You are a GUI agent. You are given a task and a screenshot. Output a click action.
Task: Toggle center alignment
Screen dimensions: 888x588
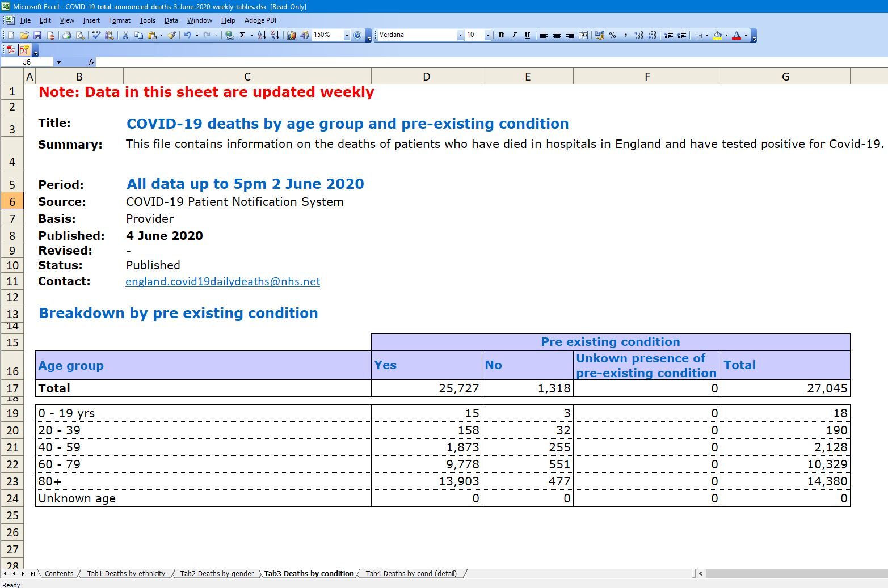coord(557,35)
